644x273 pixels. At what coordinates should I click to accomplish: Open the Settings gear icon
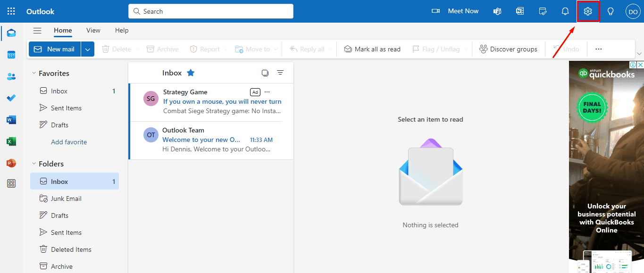pyautogui.click(x=588, y=11)
